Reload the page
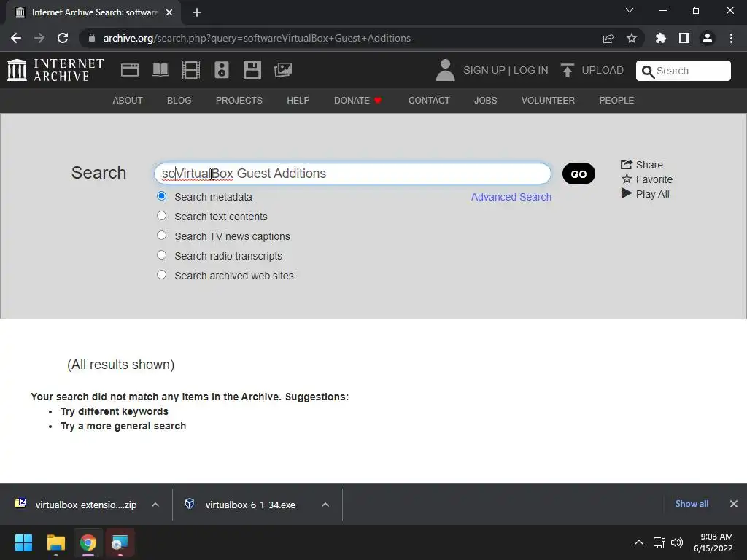This screenshot has width=747, height=560. [63, 38]
